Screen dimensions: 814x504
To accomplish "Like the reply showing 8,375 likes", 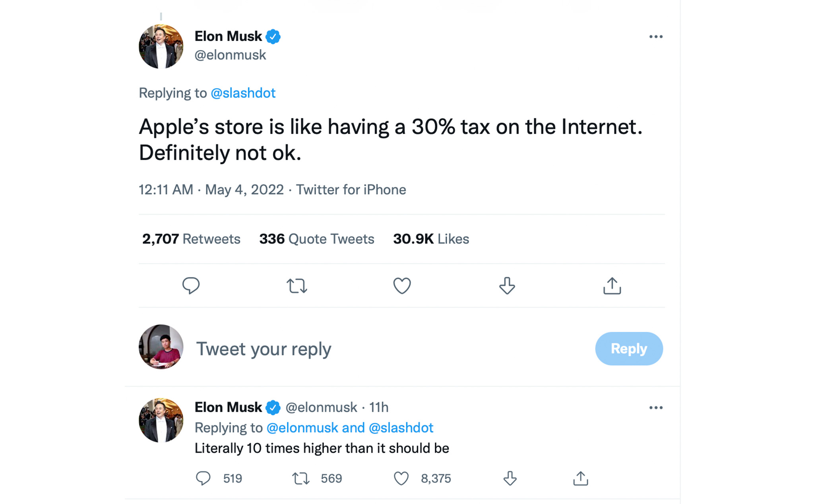I will point(402,478).
